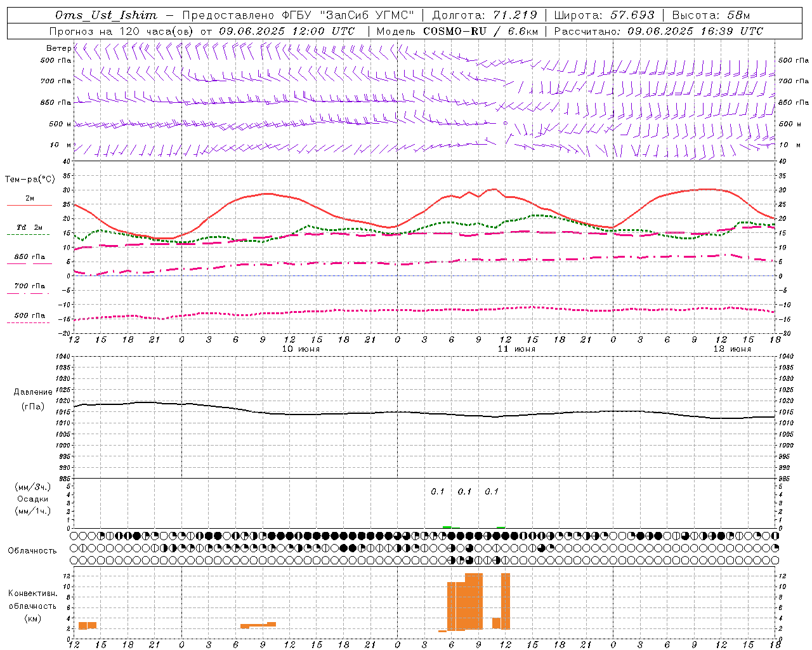Select the 10 июня date label
The height and width of the screenshot is (650, 812).
[301, 349]
